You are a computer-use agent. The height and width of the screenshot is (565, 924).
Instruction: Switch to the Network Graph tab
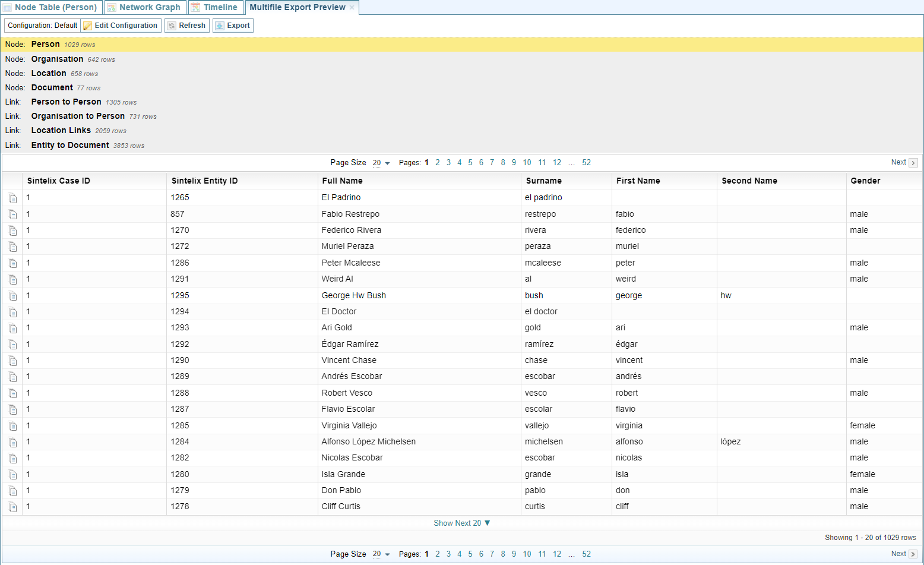pos(144,7)
